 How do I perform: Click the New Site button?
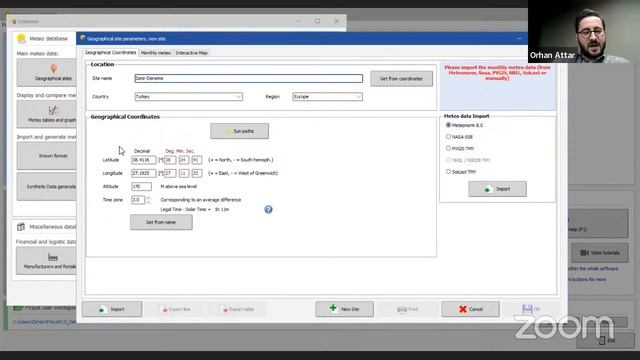point(344,309)
